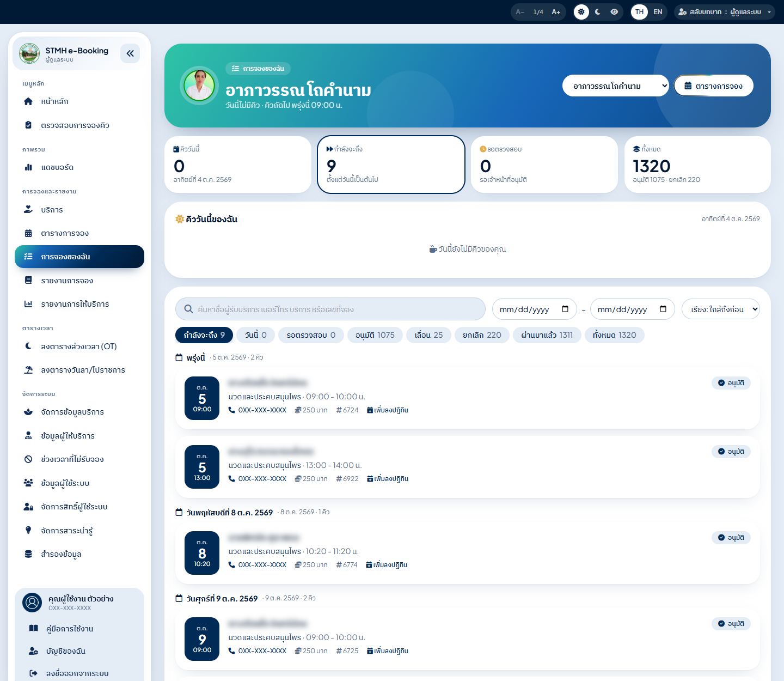Open the dashboard chart icon item
Image resolution: width=784 pixels, height=681 pixels.
click(x=28, y=167)
